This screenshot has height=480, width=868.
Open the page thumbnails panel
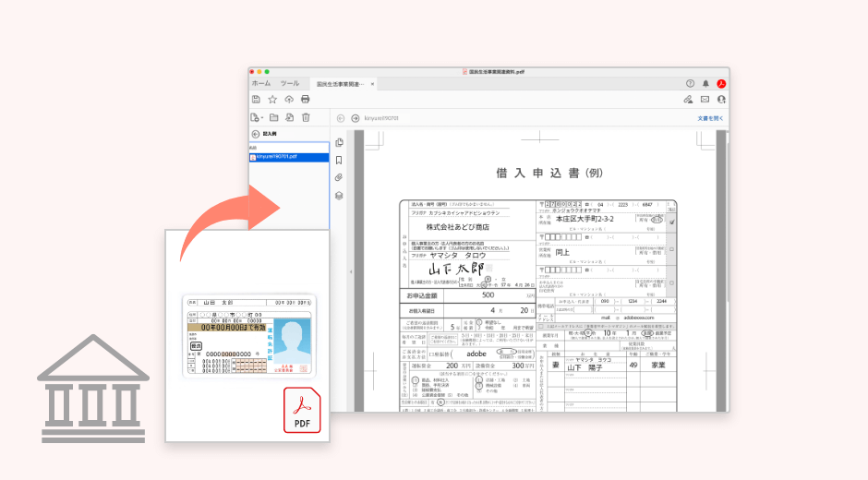339,143
